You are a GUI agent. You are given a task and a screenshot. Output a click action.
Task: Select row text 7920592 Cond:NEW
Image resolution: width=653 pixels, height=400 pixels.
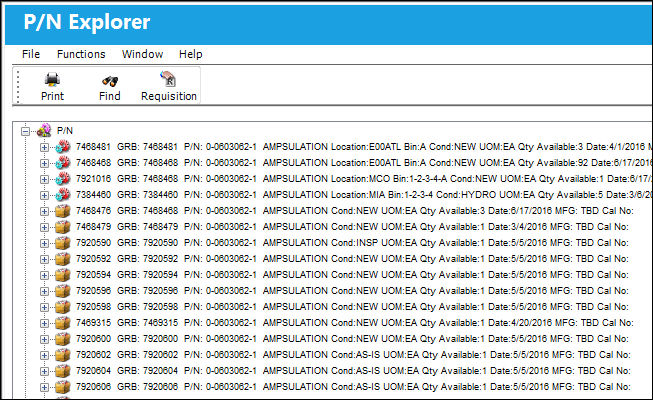pyautogui.click(x=352, y=259)
